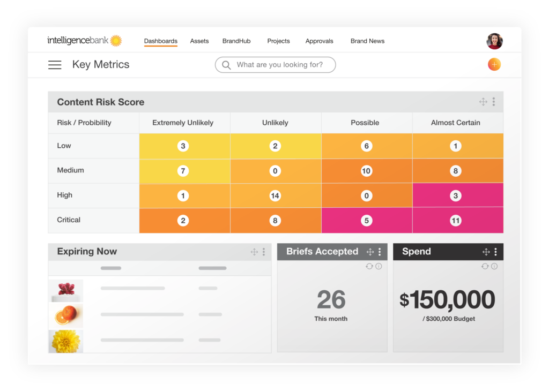Open Content Risk Score options menu
This screenshot has width=549, height=392.
pyautogui.click(x=493, y=102)
